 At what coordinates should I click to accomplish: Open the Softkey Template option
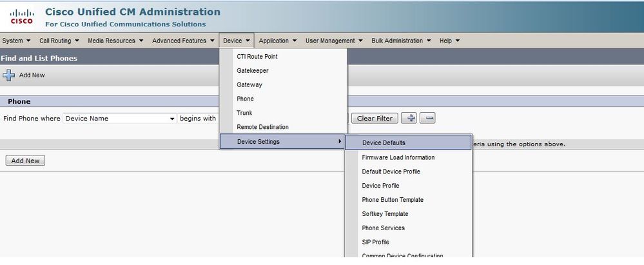tap(385, 214)
